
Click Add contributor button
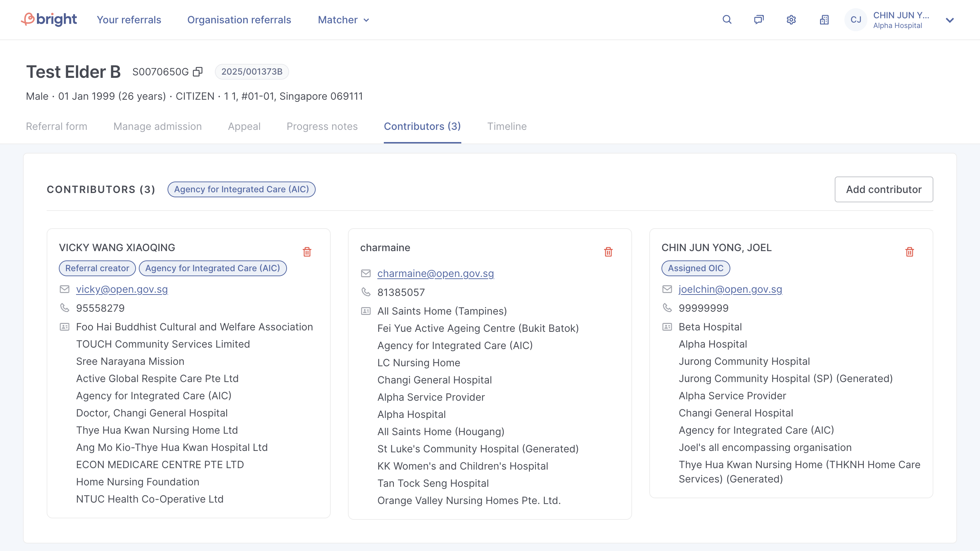pyautogui.click(x=884, y=189)
